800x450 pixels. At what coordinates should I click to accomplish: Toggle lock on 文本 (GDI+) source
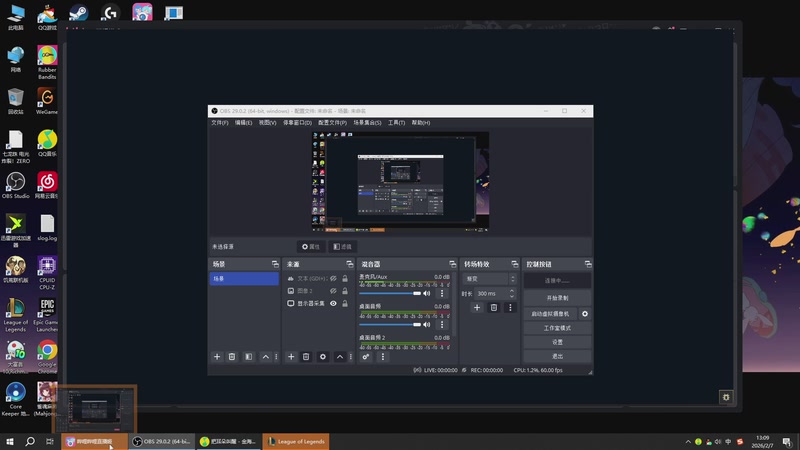pos(345,279)
